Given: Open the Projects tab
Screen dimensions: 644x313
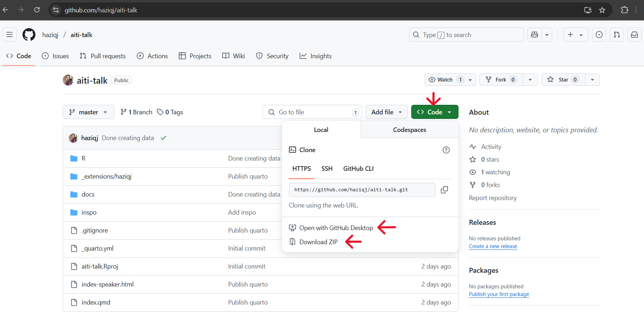Looking at the screenshot, I should tap(195, 56).
